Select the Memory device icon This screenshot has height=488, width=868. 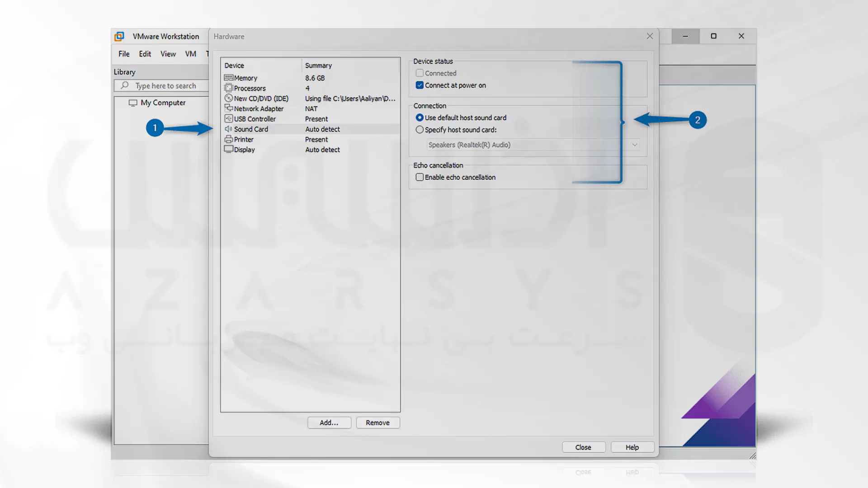[228, 77]
